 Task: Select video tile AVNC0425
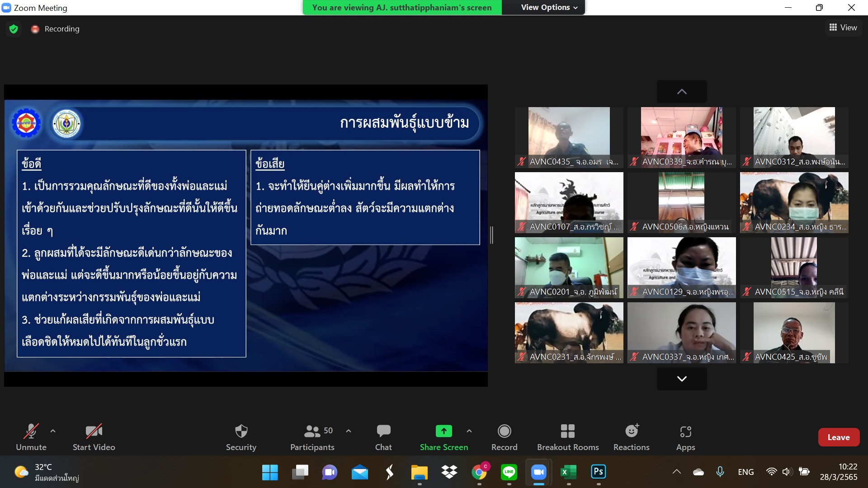point(794,333)
